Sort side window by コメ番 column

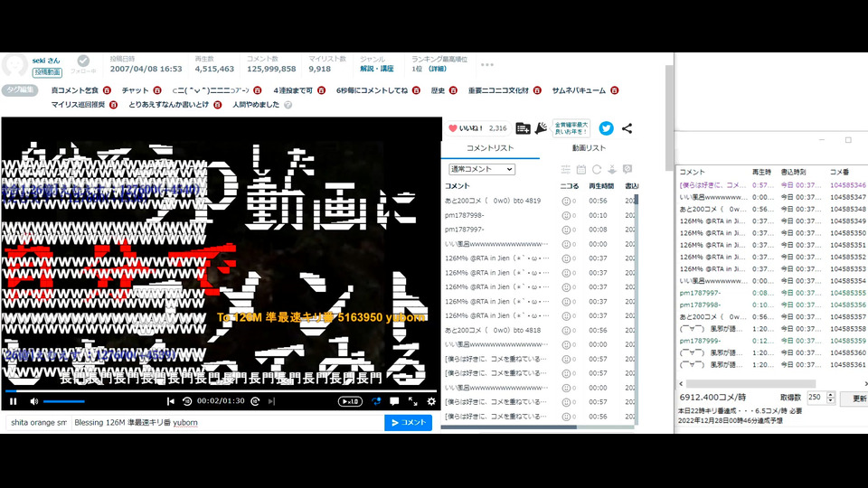(x=839, y=172)
